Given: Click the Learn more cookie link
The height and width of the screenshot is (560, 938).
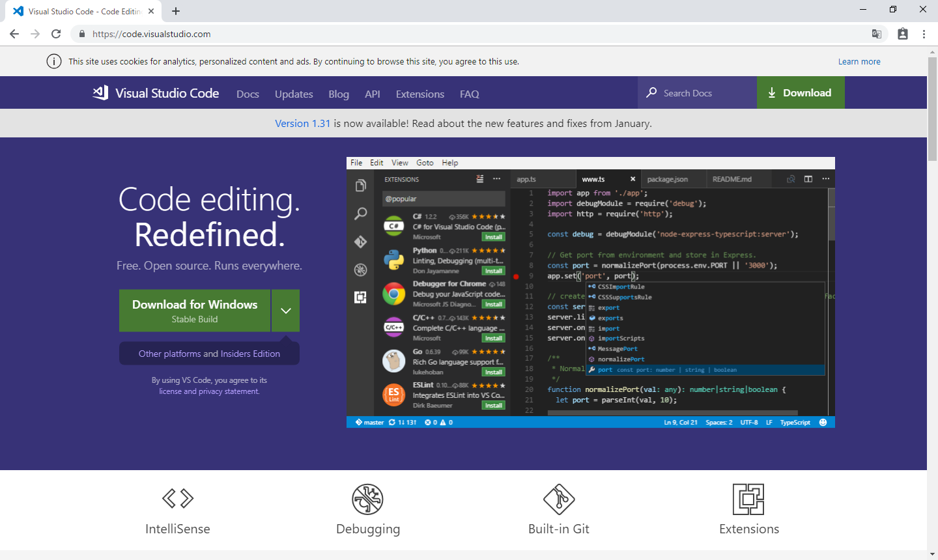Looking at the screenshot, I should click(859, 61).
